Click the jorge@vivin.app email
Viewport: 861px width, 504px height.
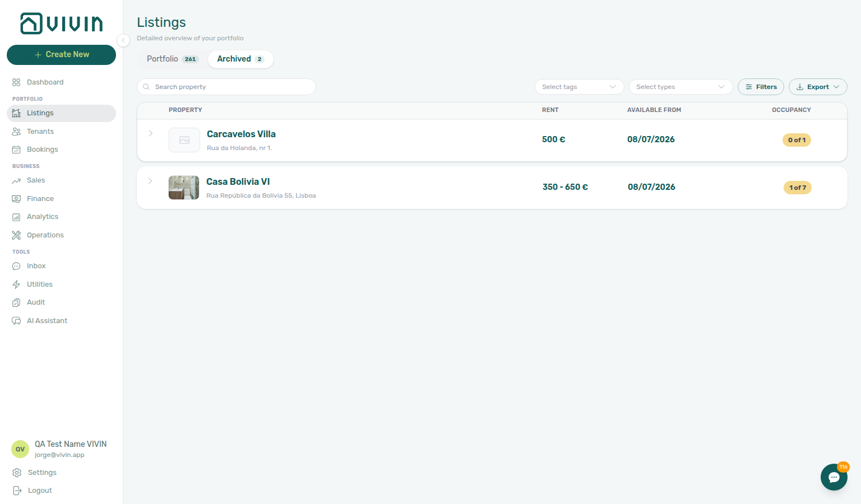tap(59, 455)
